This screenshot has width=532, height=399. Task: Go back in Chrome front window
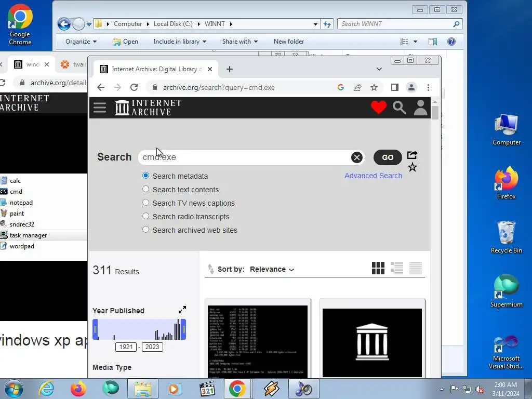[x=101, y=87]
